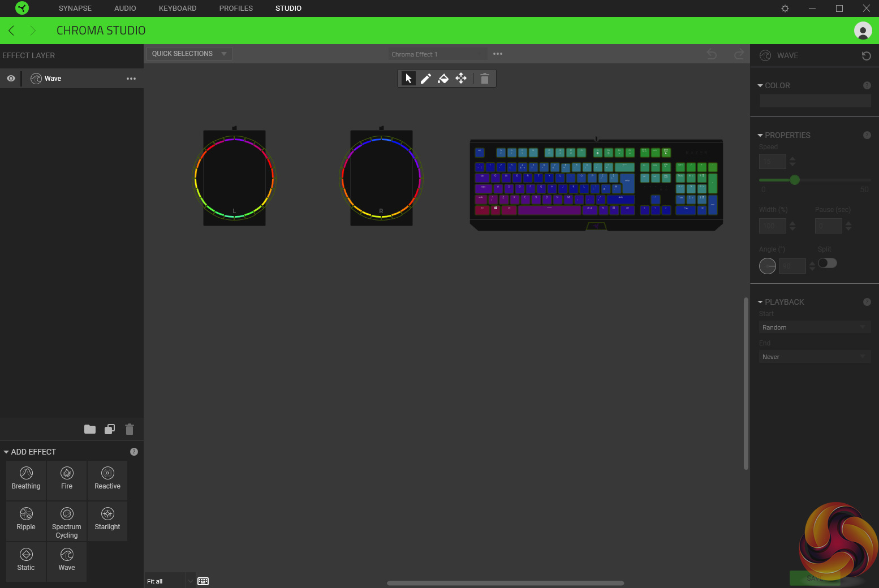Click the keyboard icon beside Fit all
The width and height of the screenshot is (879, 588).
(x=203, y=581)
